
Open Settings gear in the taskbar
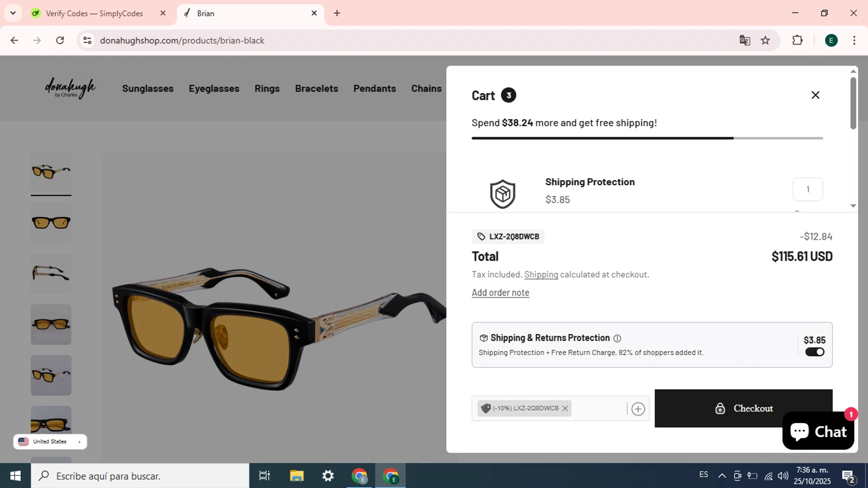pos(328,476)
